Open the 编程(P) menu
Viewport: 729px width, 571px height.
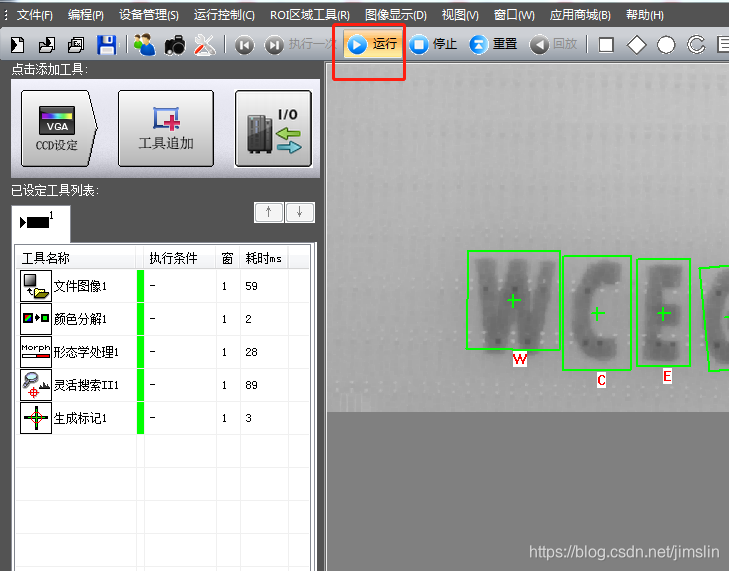click(x=86, y=15)
